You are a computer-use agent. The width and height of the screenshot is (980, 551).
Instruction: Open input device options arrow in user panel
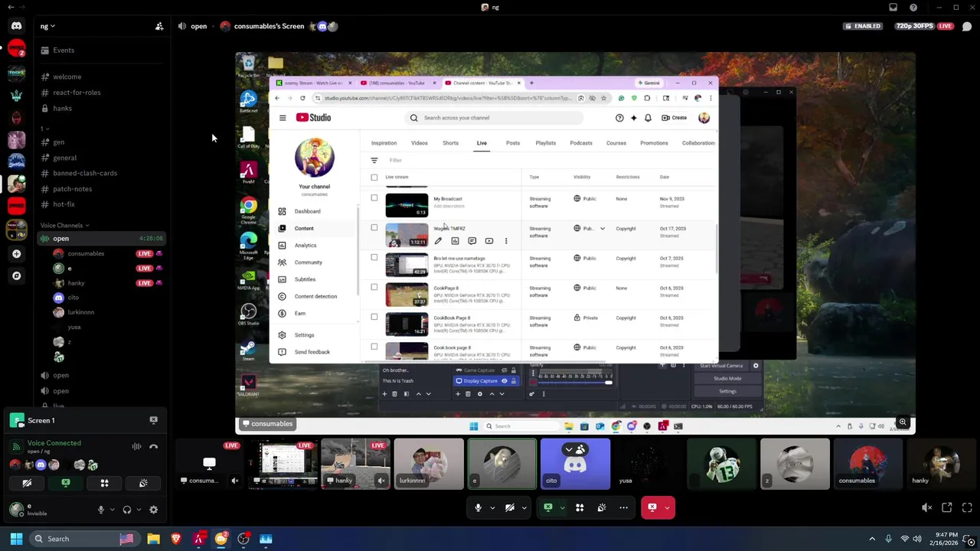coord(112,510)
